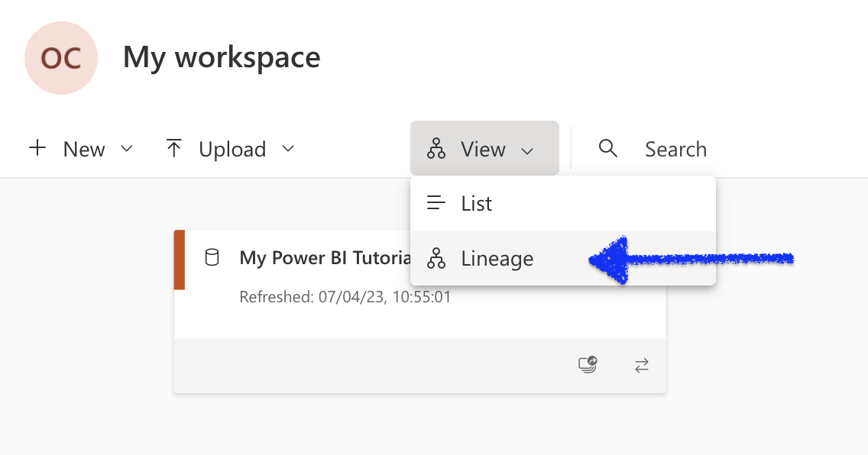868x455 pixels.
Task: Collapse the View dropdown chevron
Action: coord(527,150)
